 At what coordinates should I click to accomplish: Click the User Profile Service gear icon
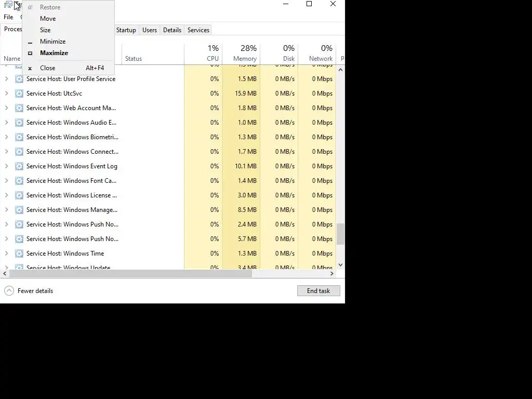pyautogui.click(x=19, y=79)
